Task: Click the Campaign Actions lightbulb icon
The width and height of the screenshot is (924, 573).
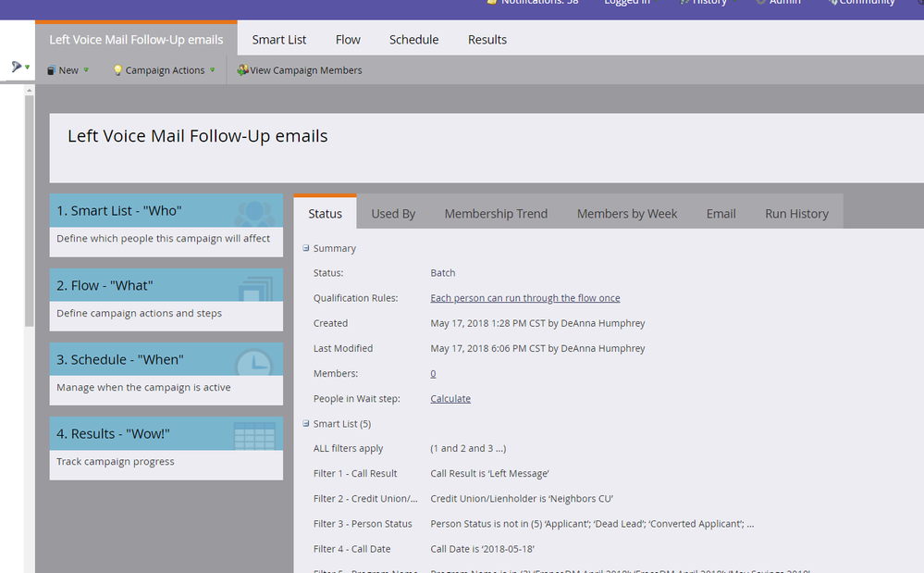Action: click(117, 70)
